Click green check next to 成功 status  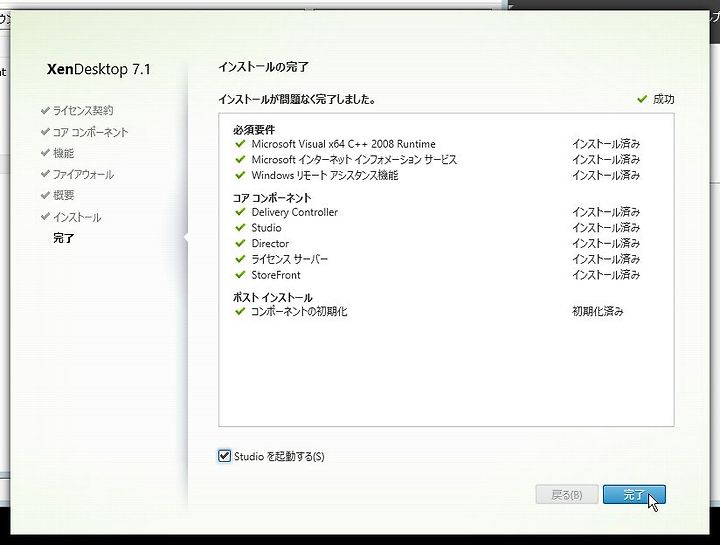pos(642,99)
